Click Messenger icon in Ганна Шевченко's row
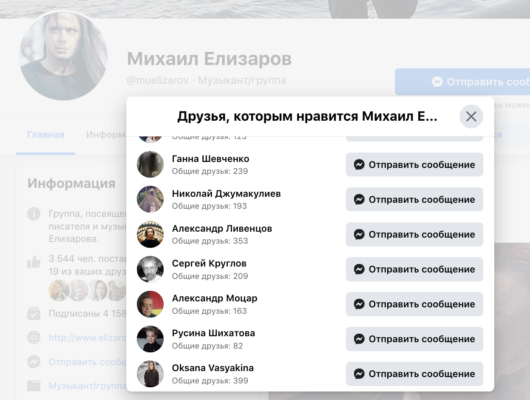 (x=359, y=165)
